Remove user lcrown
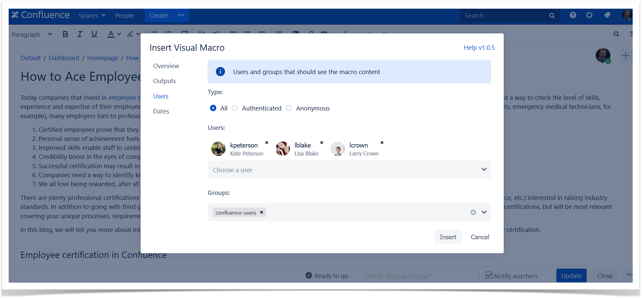This screenshot has height=299, width=644. tap(382, 142)
